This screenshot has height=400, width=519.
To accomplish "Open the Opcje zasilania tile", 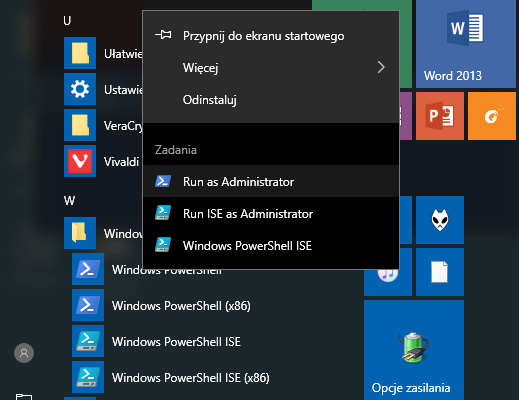I will click(414, 350).
